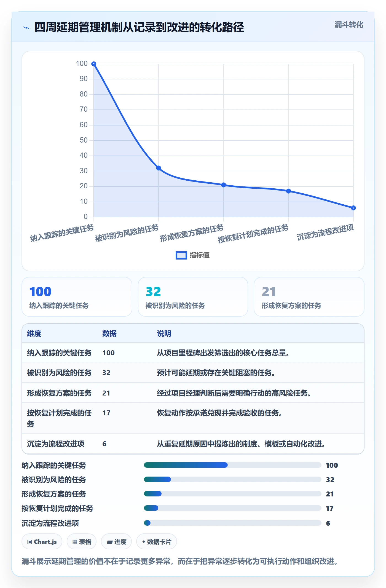Click description starting with 从重复延期原因中提炼出
386x588 pixels.
pos(241,444)
